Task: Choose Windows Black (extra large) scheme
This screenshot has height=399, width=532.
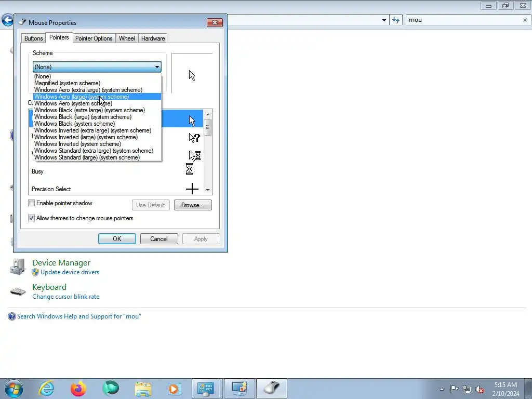Action: (97, 110)
